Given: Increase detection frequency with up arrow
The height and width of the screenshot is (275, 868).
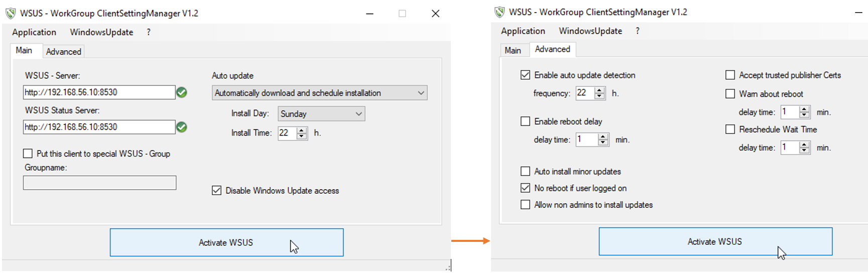Looking at the screenshot, I should pyautogui.click(x=600, y=90).
